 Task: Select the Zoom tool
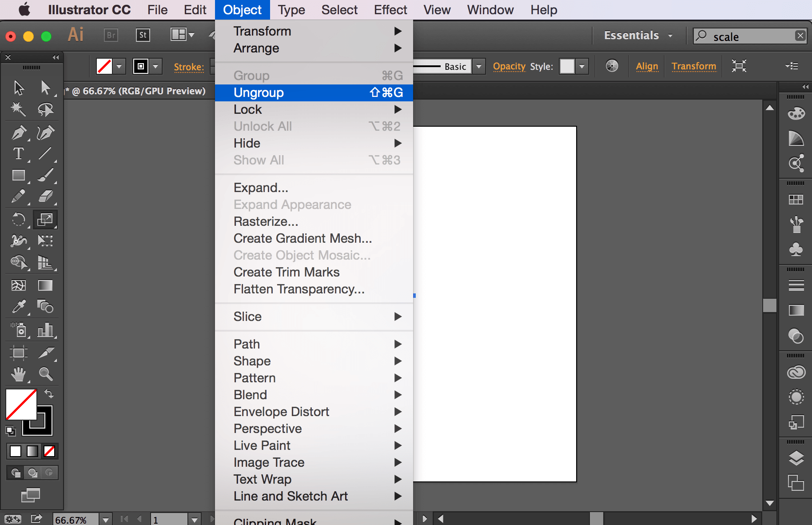(46, 374)
